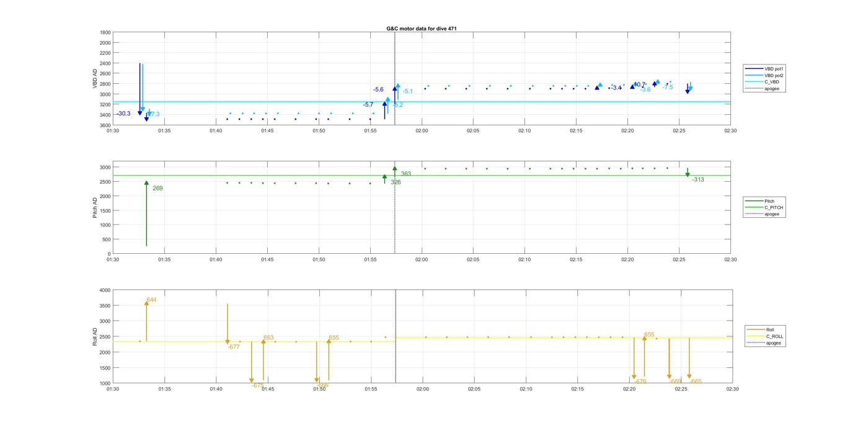Screen dimensions: 868x430
Task: Select the 'Roll AD' y-axis label
Action: coord(95,337)
